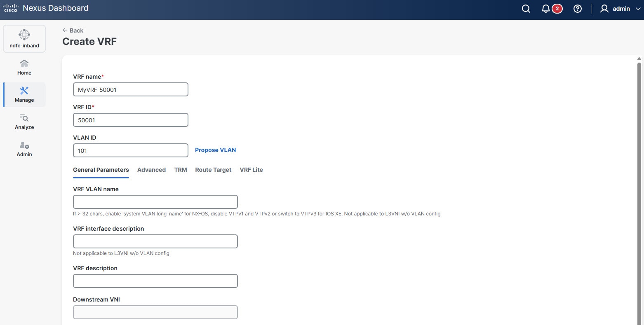Screen dimensions: 644x325
Task: Go Back from Create VRF
Action: [x=73, y=30]
